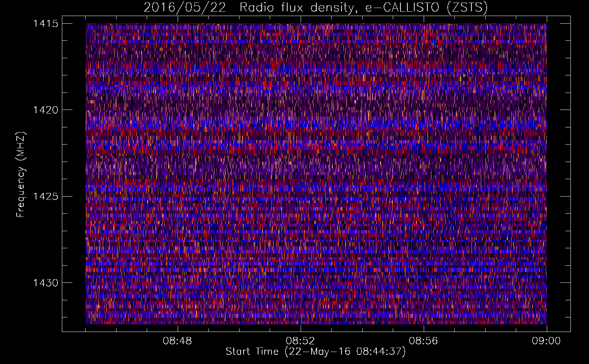
Task: Click the 09:00 time axis label
Action: coord(546,341)
